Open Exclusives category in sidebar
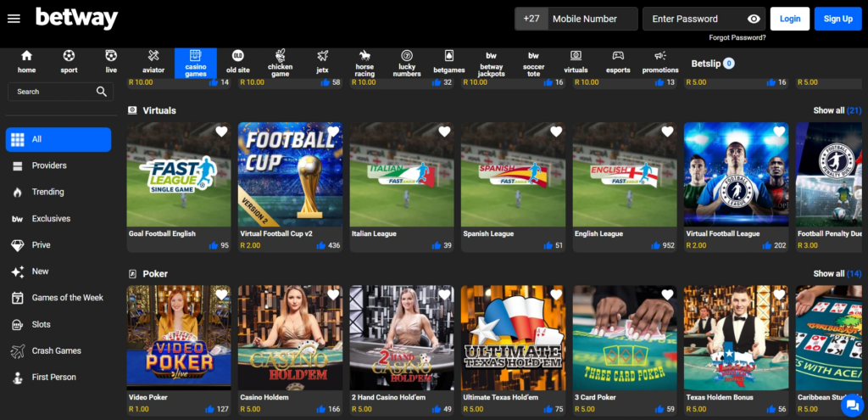The height and width of the screenshot is (420, 868). pyautogui.click(x=58, y=218)
